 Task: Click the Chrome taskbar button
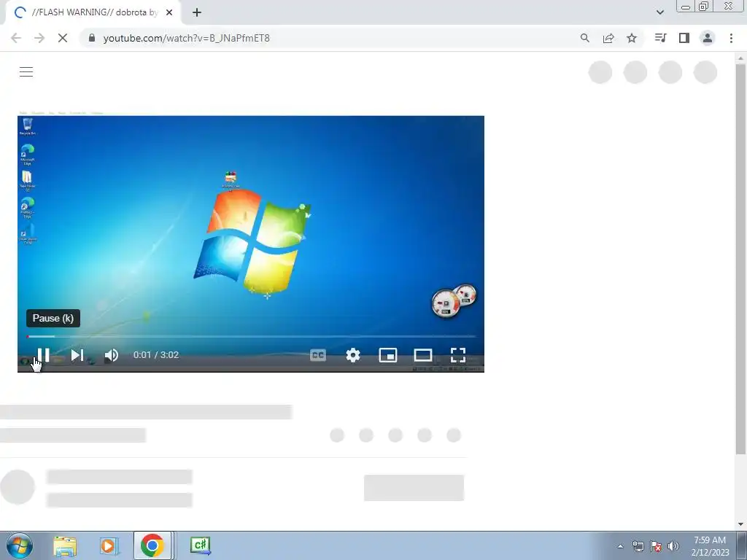point(152,545)
